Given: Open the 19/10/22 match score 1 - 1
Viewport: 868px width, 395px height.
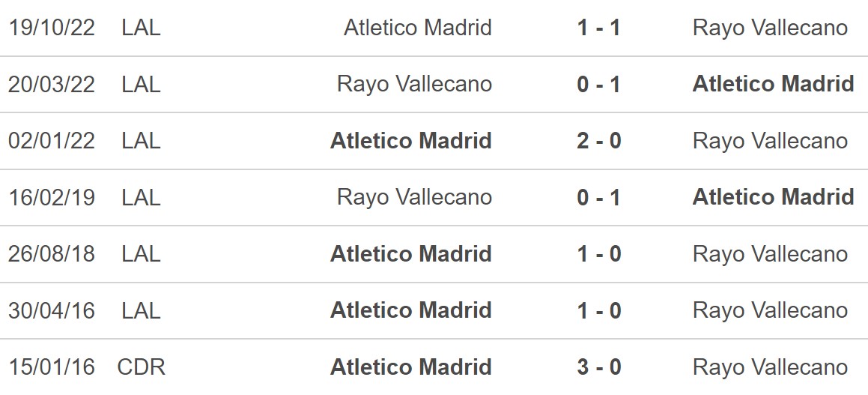Looking at the screenshot, I should pos(598,28).
